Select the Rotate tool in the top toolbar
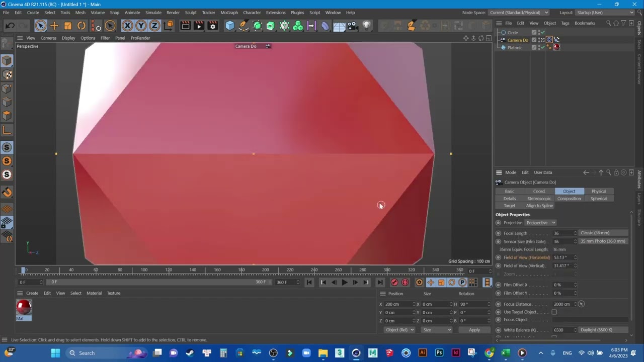644x362 pixels. click(x=82, y=26)
